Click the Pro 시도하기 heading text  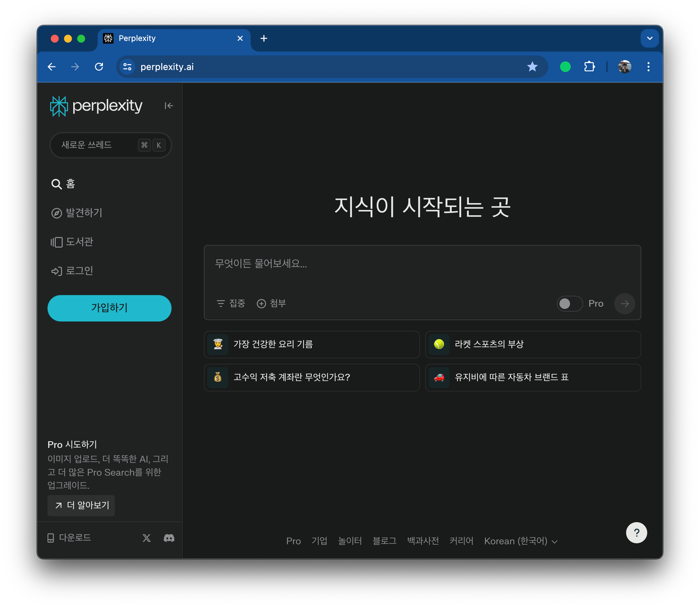(72, 445)
